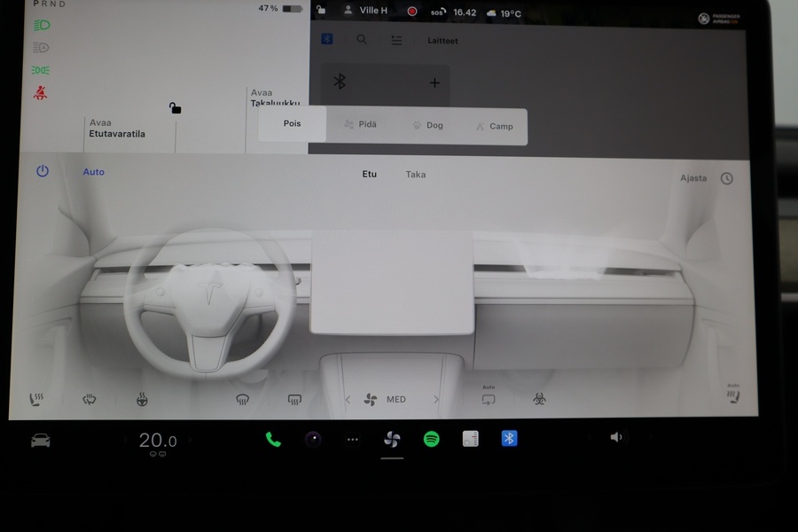Image resolution: width=798 pixels, height=532 pixels.
Task: Open the Phone app from the taskbar
Action: click(272, 439)
